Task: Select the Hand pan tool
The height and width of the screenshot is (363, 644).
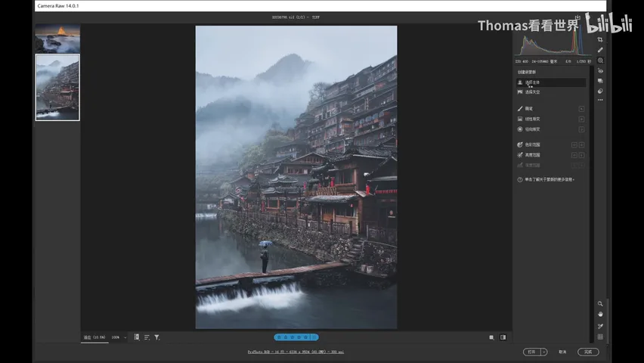Action: 600,314
